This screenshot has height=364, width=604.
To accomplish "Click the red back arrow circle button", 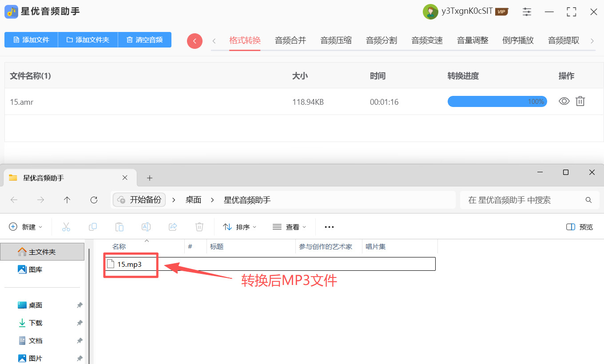I will coord(195,41).
